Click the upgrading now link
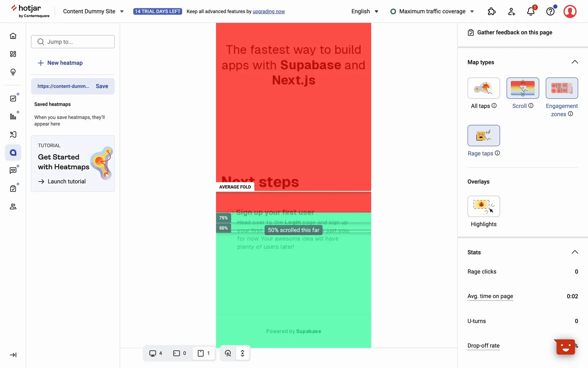588x368 pixels. 269,11
